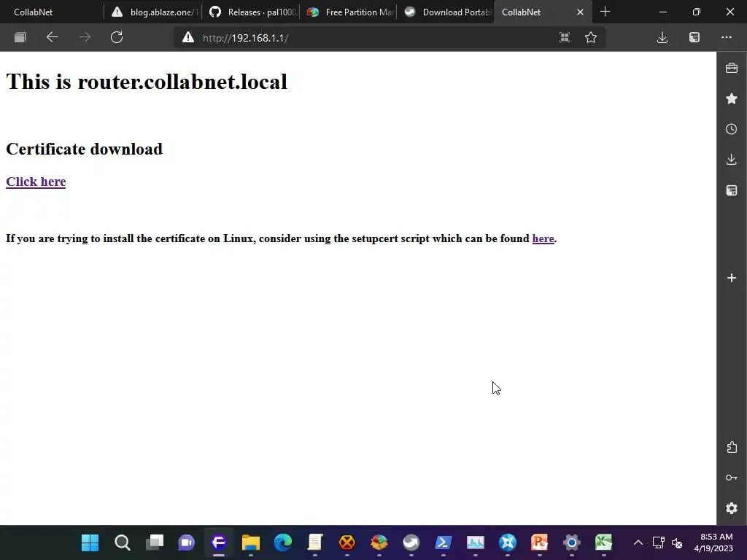Open the downloads toolbar button

tap(662, 38)
